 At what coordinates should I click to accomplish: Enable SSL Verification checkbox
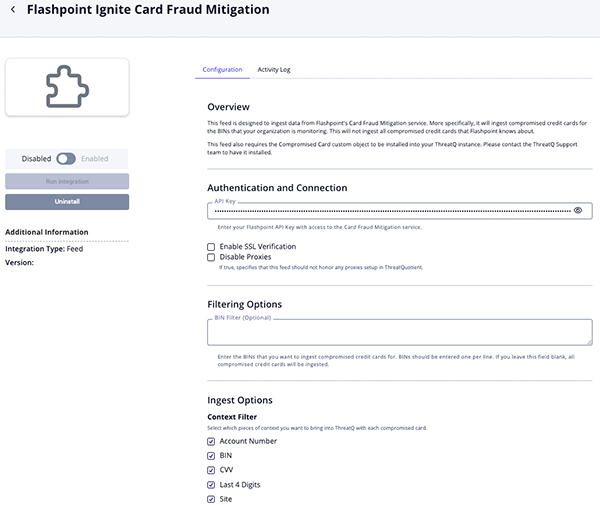(211, 246)
